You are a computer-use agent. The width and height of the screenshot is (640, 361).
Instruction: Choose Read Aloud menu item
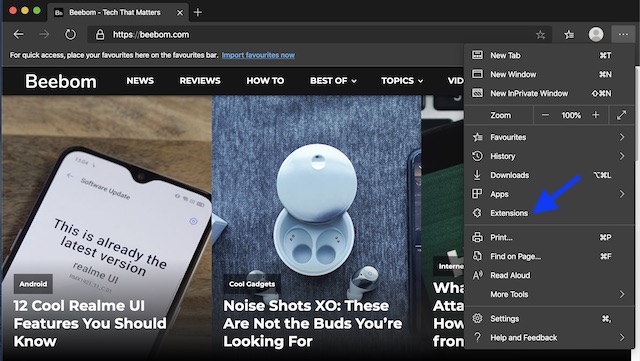click(549, 275)
